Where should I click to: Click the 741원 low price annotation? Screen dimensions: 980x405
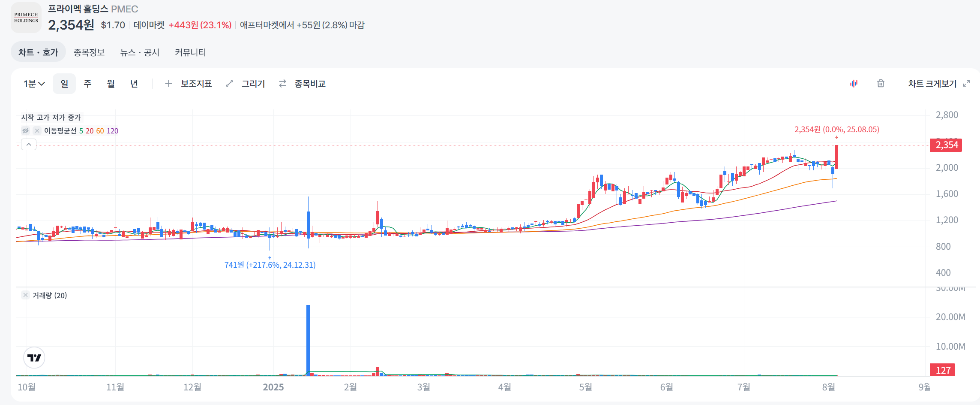(270, 265)
